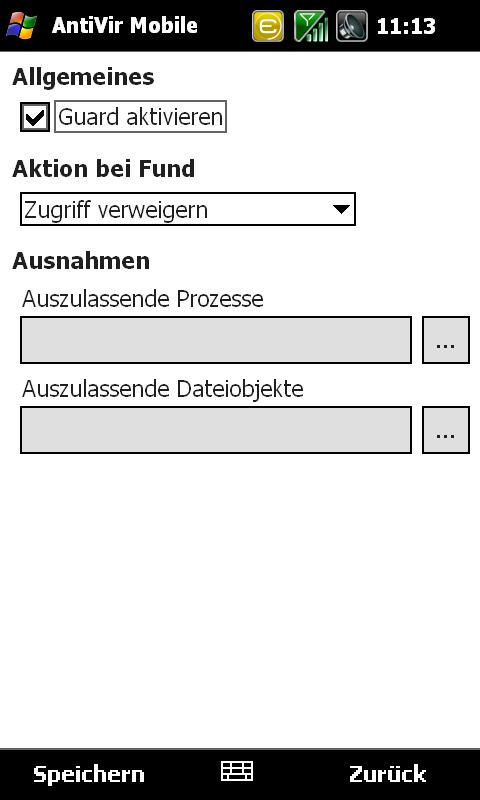480x800 pixels.
Task: Select Zurück in the bottom bar
Action: (388, 773)
